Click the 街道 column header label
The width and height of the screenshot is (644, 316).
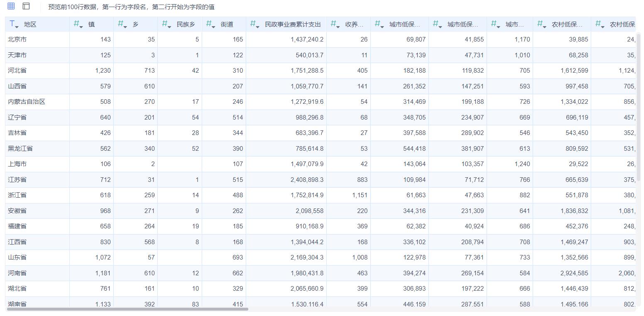pos(227,24)
